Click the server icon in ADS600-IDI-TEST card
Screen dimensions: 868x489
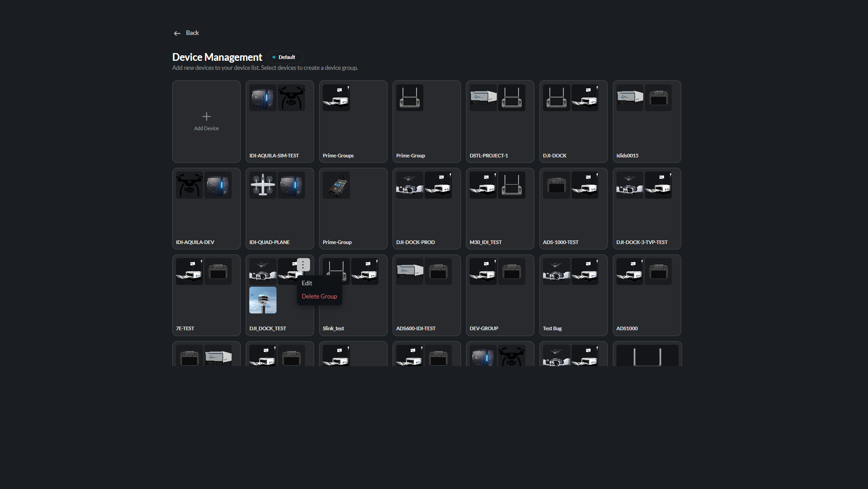pos(410,271)
